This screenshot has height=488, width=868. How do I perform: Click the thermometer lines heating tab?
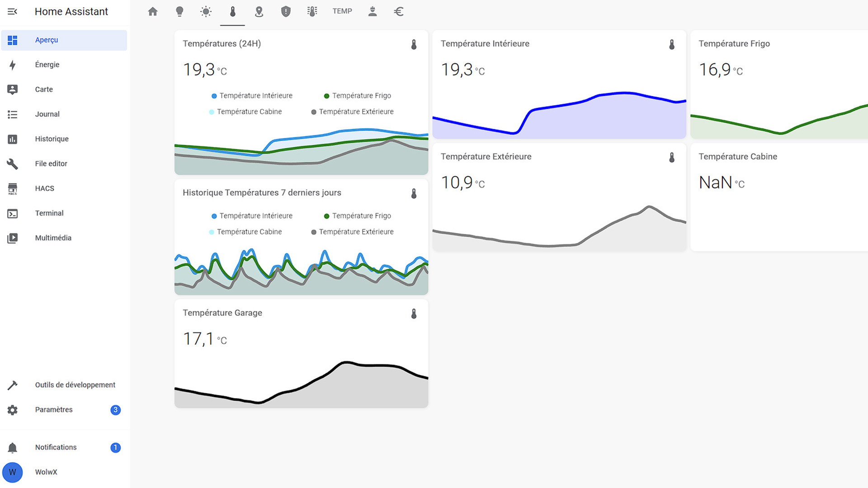312,11
